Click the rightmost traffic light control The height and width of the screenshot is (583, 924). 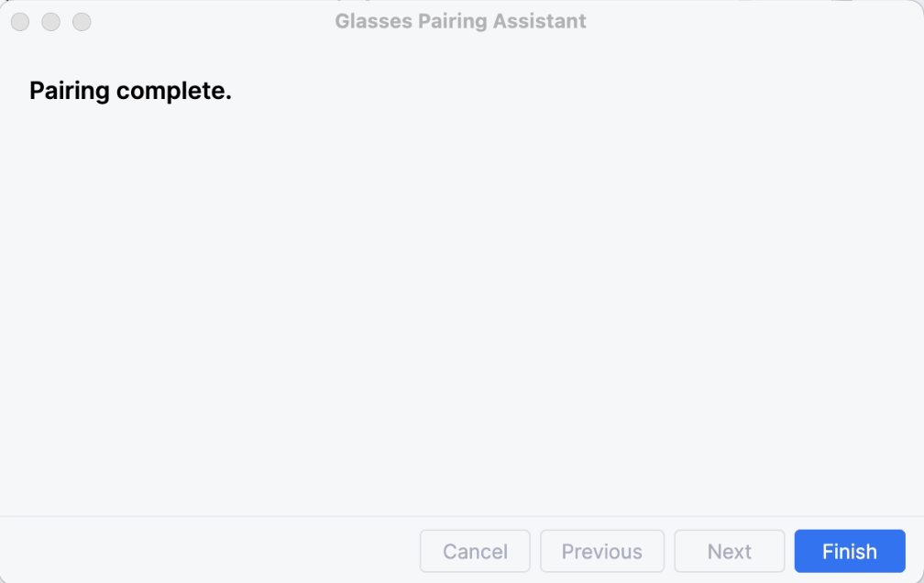pos(82,21)
